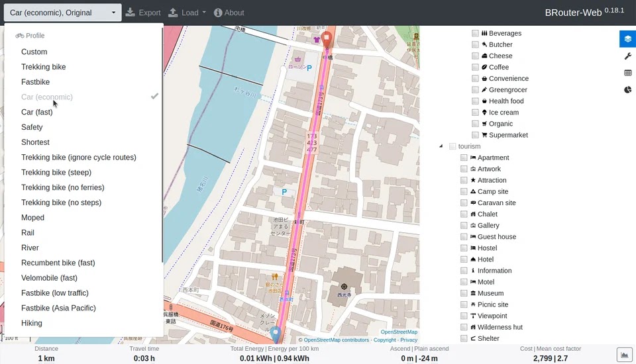Click the Camp site tent icon
Viewport: 636px width, 364px height.
pyautogui.click(x=473, y=191)
